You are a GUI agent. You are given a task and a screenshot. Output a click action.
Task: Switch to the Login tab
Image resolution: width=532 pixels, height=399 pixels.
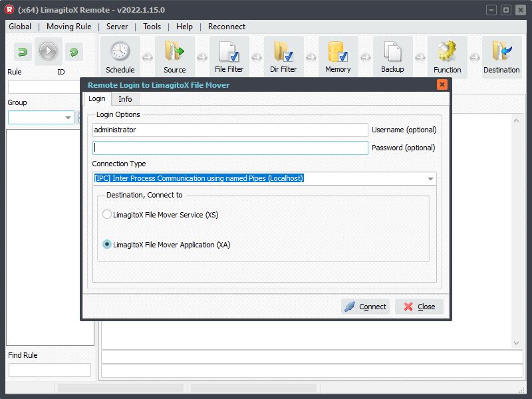coord(97,98)
